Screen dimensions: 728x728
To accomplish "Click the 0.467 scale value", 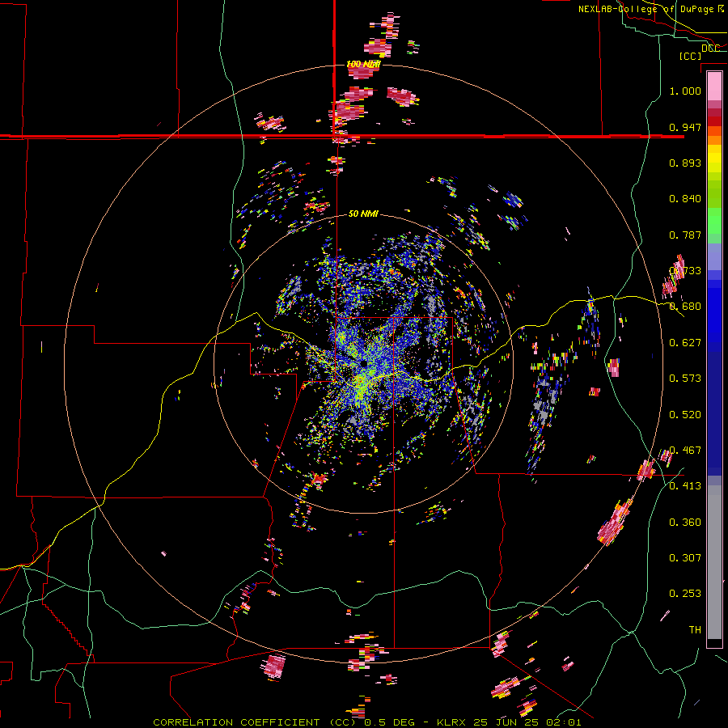I will (x=685, y=451).
